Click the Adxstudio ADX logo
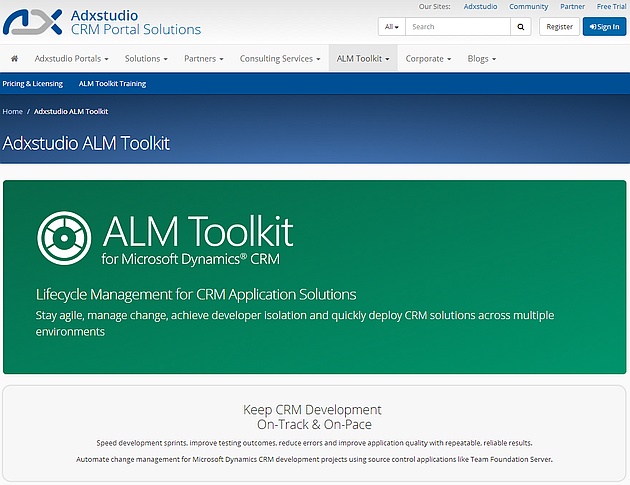630x485 pixels. pyautogui.click(x=33, y=22)
